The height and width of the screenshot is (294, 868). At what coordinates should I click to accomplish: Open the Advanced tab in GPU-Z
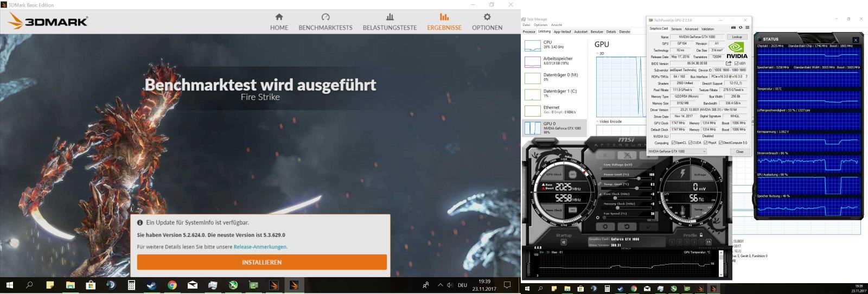691,29
